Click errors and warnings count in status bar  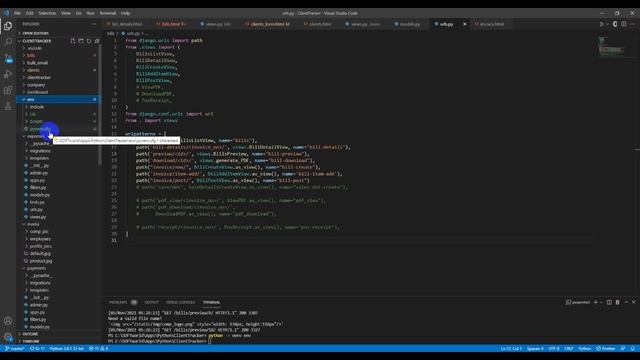pyautogui.click(x=98, y=349)
